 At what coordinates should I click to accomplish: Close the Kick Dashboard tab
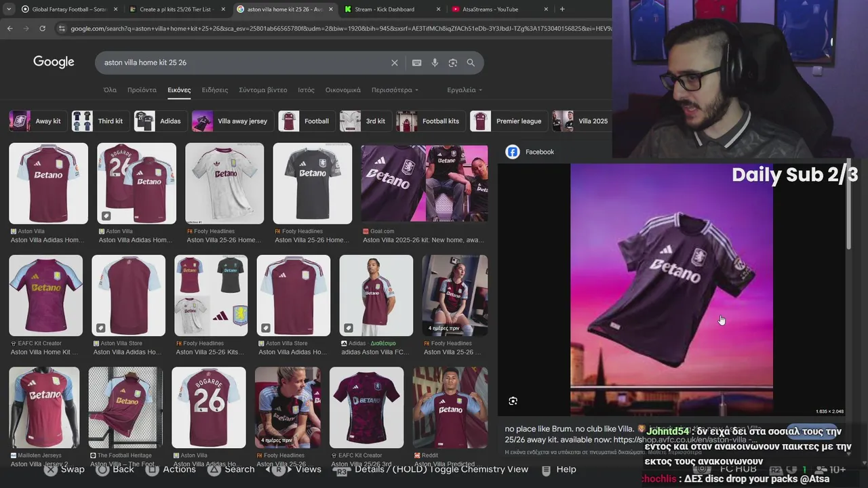(x=438, y=9)
